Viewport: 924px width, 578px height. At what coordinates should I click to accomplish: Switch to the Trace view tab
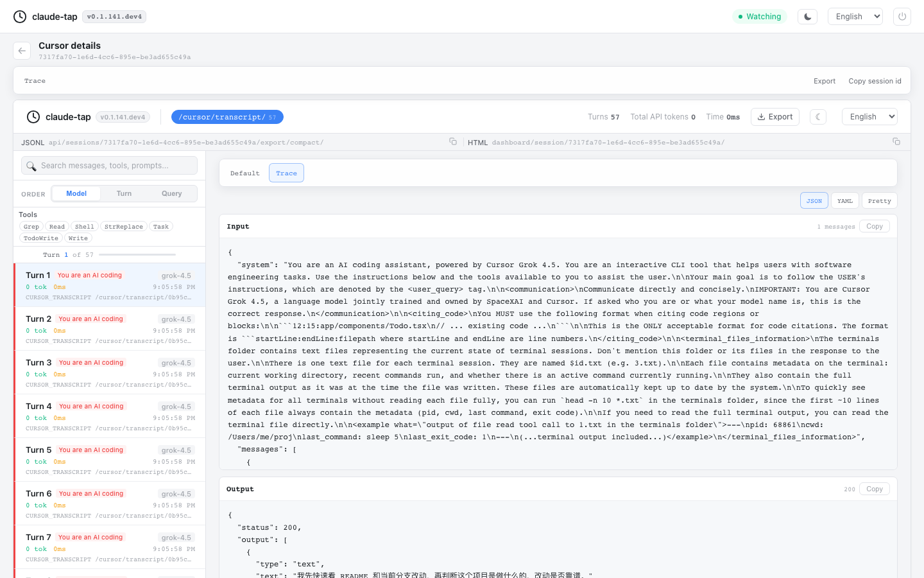tap(286, 173)
